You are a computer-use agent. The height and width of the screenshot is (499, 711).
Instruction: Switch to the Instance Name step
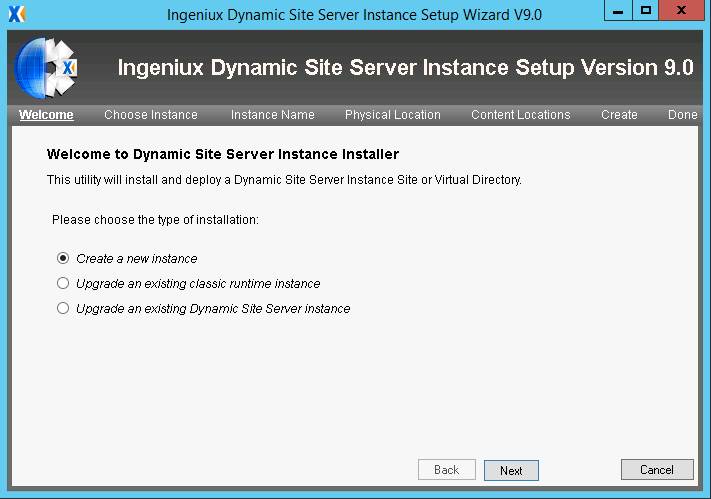point(273,115)
